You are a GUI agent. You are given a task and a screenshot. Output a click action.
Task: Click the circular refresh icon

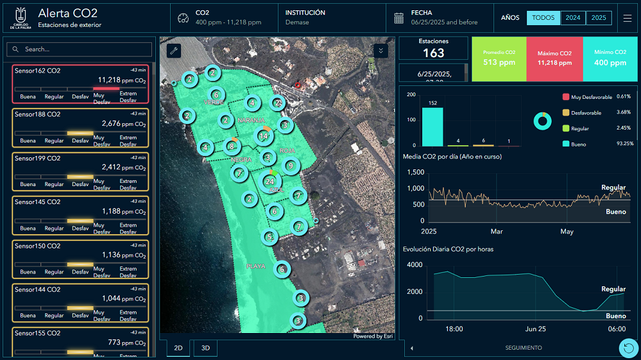[628, 348]
